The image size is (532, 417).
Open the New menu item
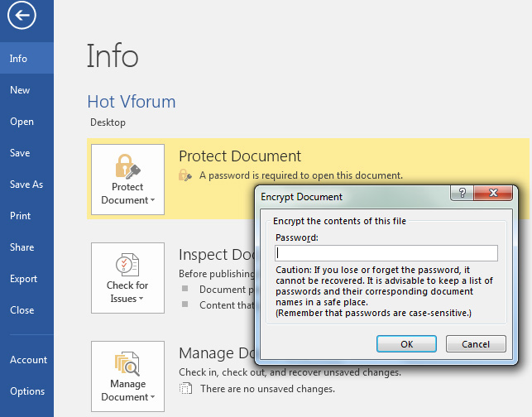20,90
